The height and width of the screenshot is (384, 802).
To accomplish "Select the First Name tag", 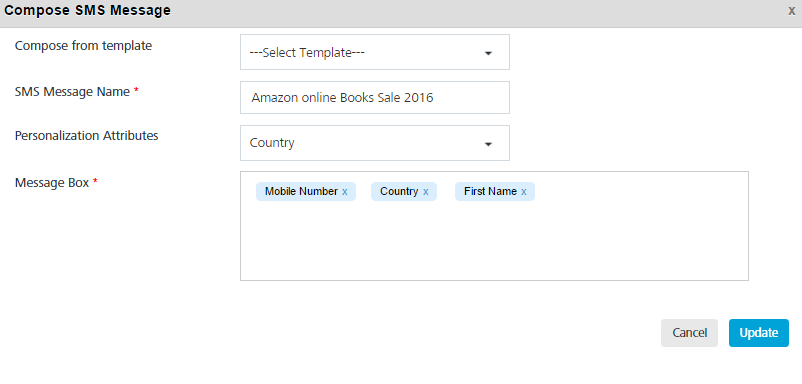I will pyautogui.click(x=490, y=192).
